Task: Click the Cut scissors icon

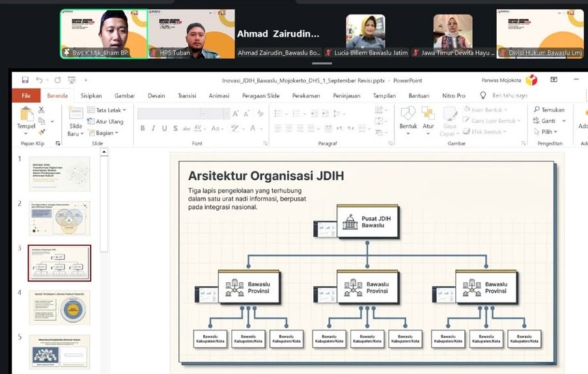Action: [x=41, y=109]
